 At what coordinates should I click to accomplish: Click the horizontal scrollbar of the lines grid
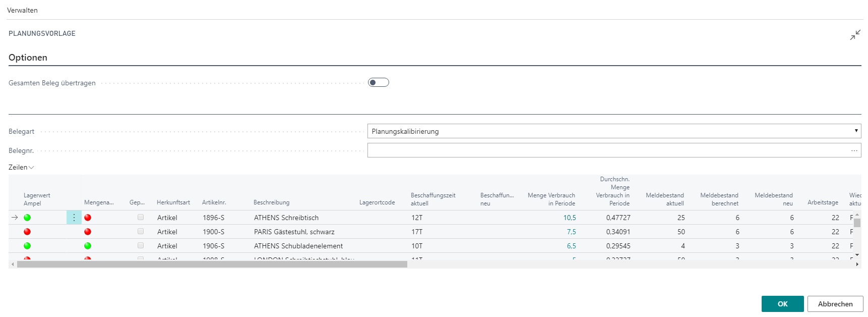point(212,264)
